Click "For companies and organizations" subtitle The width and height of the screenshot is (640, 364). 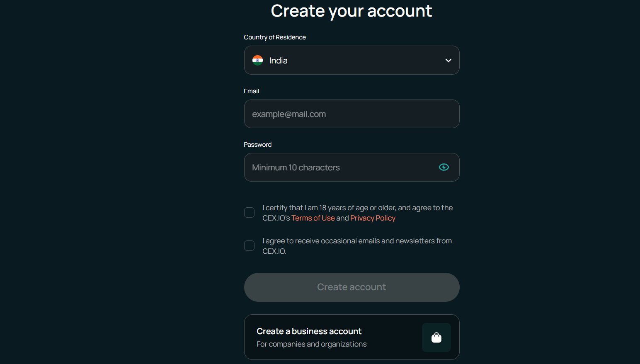pyautogui.click(x=311, y=344)
